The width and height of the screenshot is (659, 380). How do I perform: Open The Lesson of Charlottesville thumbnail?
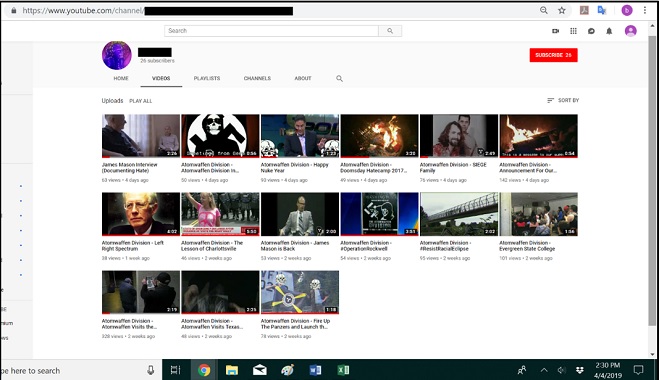(x=220, y=214)
